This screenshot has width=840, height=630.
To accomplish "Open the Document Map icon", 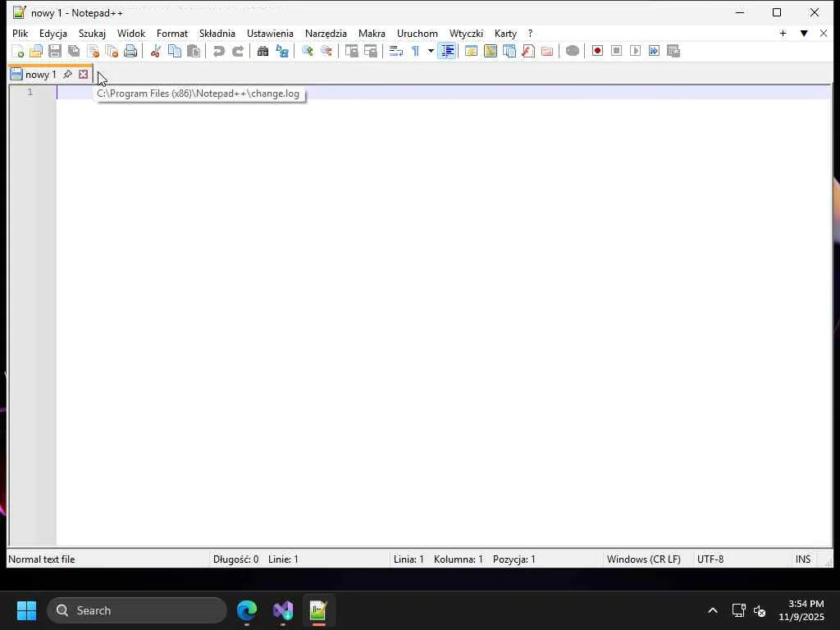I will coord(491,52).
